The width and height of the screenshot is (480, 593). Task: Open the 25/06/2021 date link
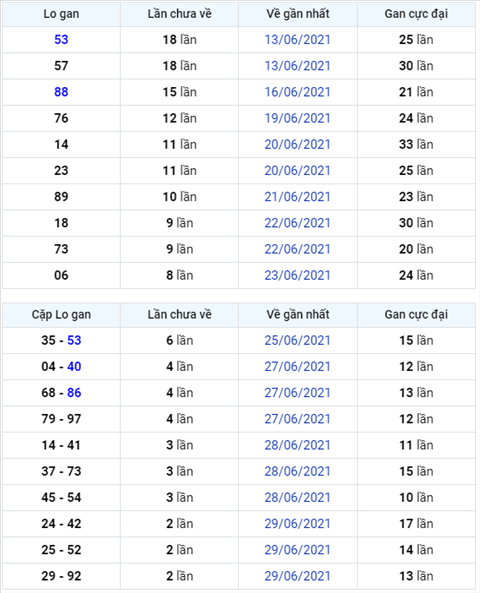tap(297, 340)
